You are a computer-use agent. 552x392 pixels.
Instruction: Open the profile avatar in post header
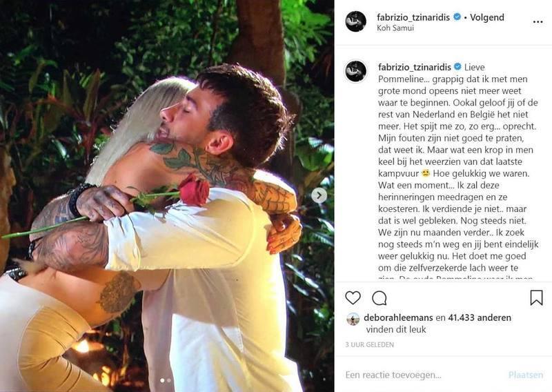[x=355, y=21]
